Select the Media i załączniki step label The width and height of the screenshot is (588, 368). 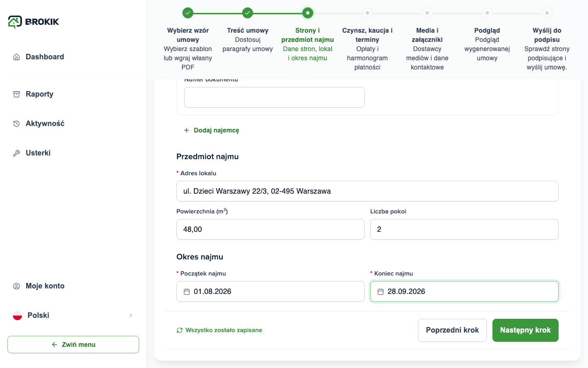pos(427,35)
